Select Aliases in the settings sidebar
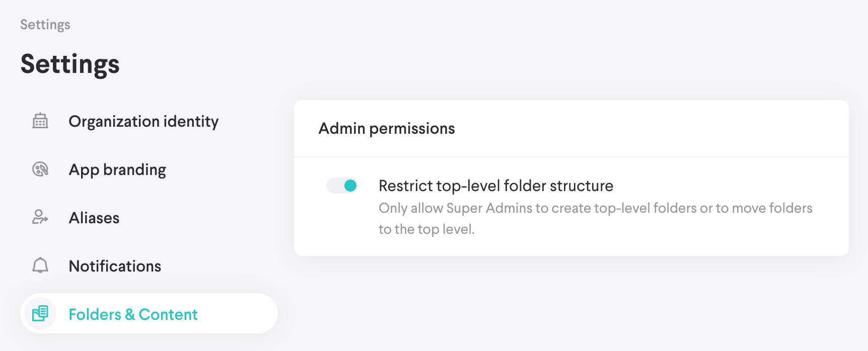 click(94, 218)
